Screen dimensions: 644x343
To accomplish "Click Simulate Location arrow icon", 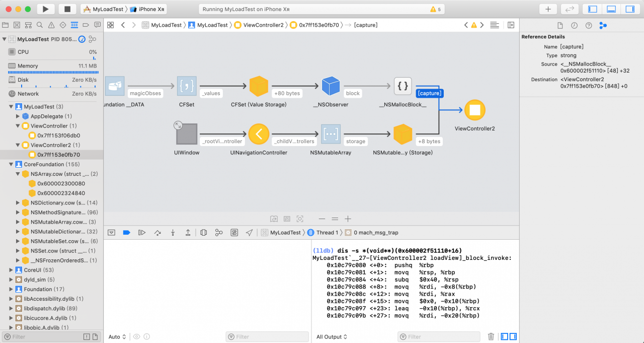I will 250,232.
